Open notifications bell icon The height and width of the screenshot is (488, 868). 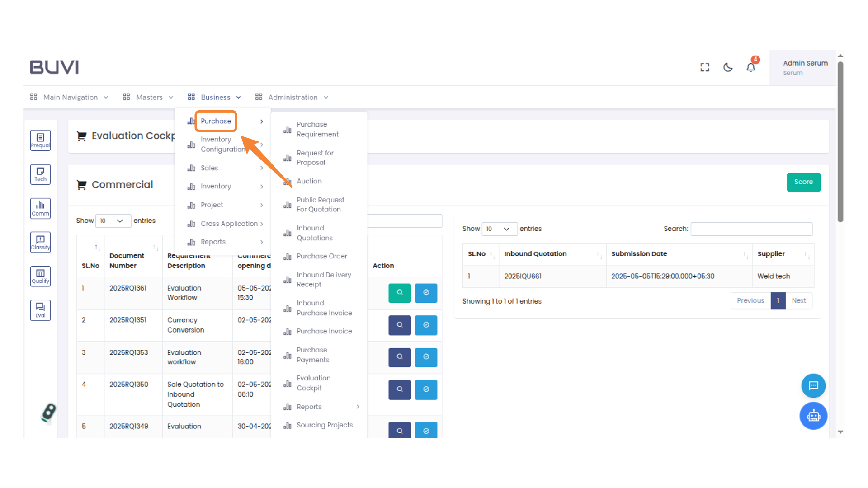coord(750,67)
